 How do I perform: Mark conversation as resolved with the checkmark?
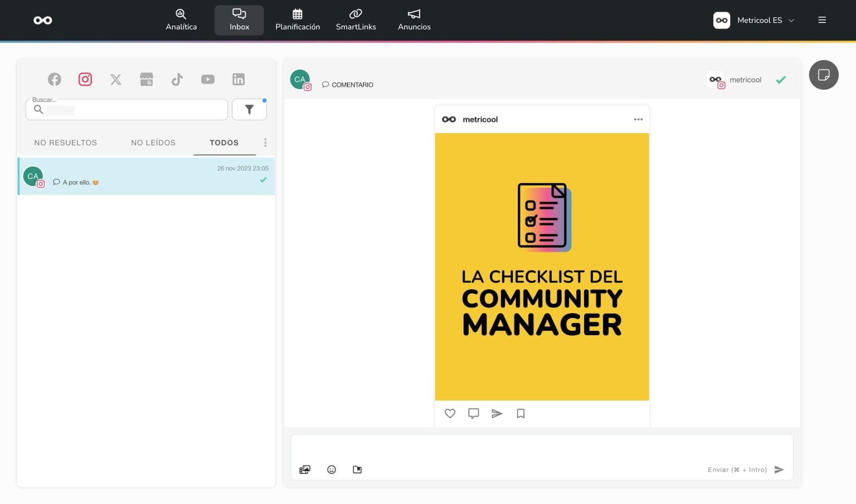tap(264, 180)
